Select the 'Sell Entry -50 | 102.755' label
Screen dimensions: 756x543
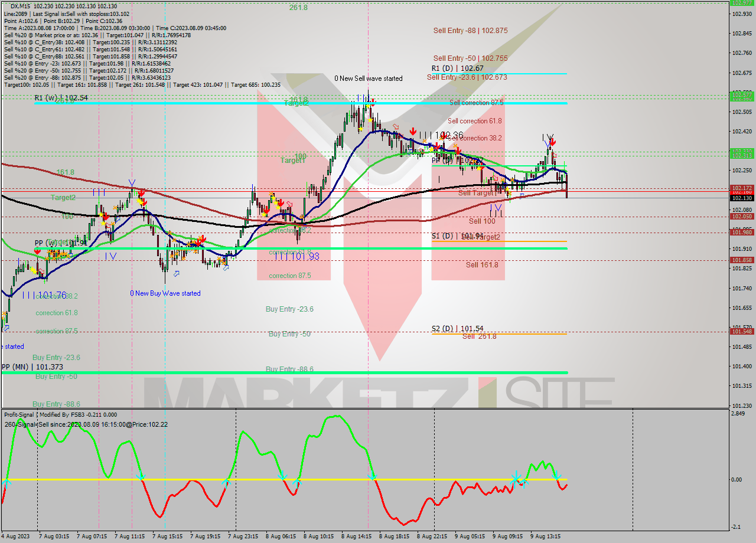click(x=470, y=58)
